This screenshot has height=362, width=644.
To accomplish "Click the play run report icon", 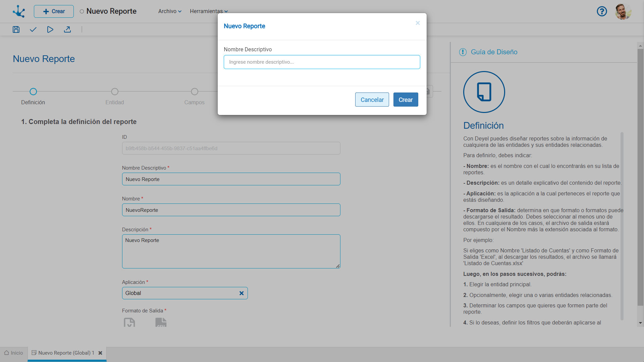I will (x=50, y=29).
